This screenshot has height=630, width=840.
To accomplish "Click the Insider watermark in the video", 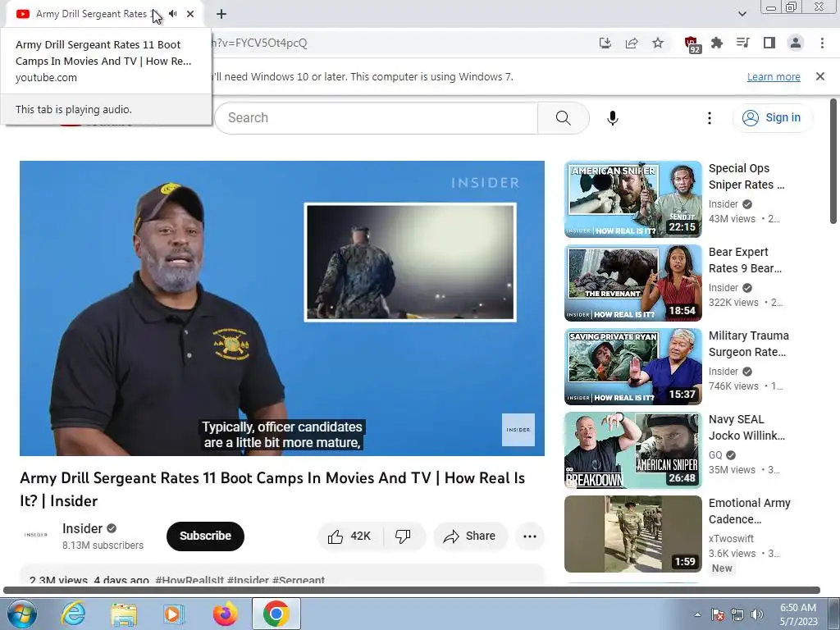I will pos(518,430).
